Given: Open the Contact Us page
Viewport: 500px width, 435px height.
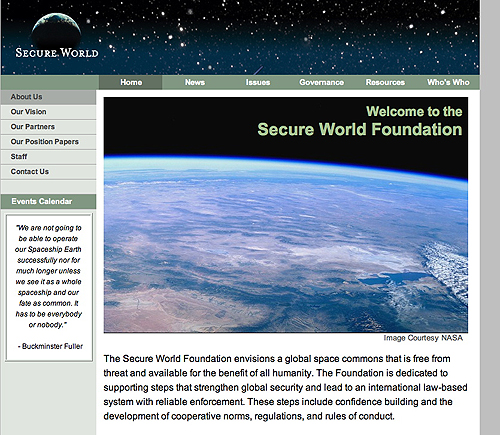Looking at the screenshot, I should point(48,172).
